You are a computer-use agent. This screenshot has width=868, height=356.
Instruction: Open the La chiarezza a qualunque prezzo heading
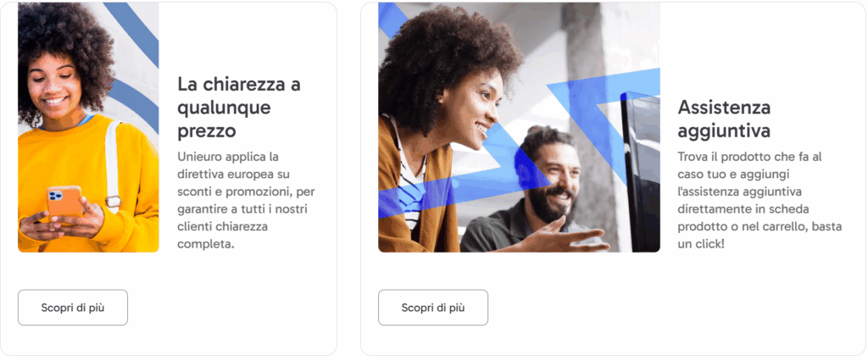tap(238, 108)
